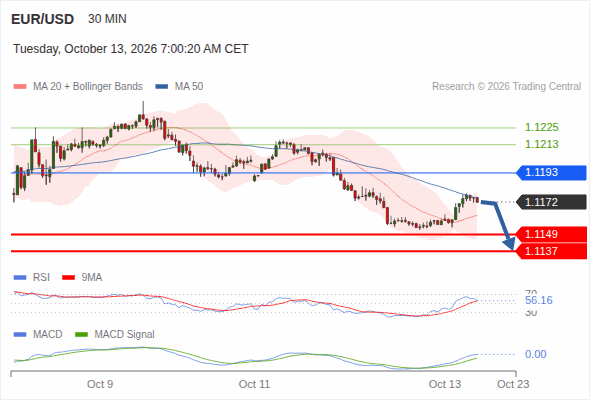
Task: Click the RSI legend label
Action: (41, 278)
